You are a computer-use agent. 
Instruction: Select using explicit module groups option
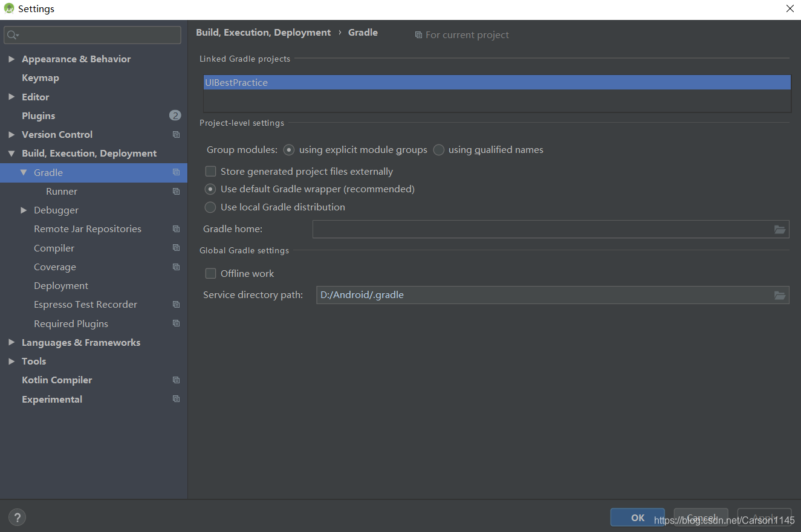point(289,150)
